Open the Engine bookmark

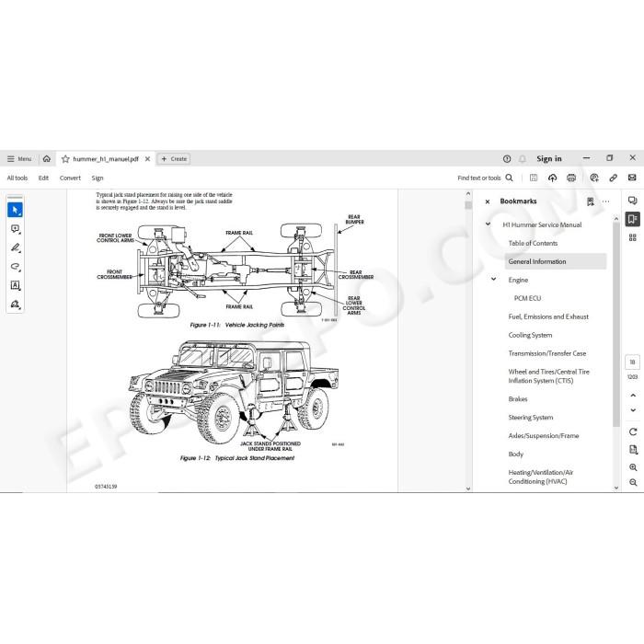click(518, 280)
